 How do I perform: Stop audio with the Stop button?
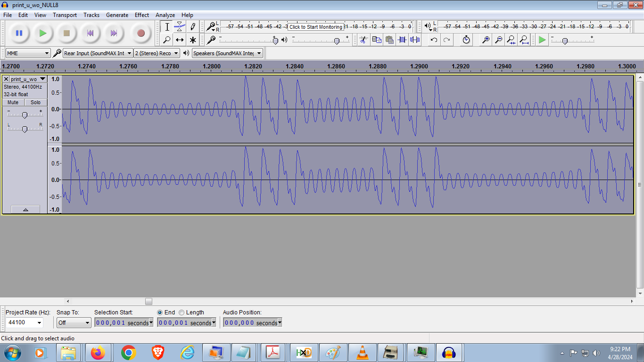coord(66,33)
